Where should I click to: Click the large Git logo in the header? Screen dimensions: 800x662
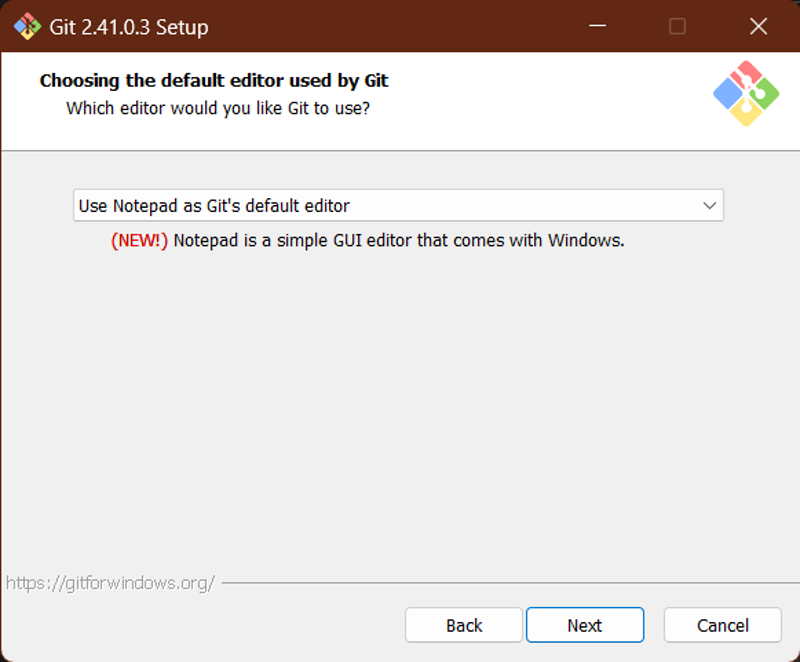746,93
